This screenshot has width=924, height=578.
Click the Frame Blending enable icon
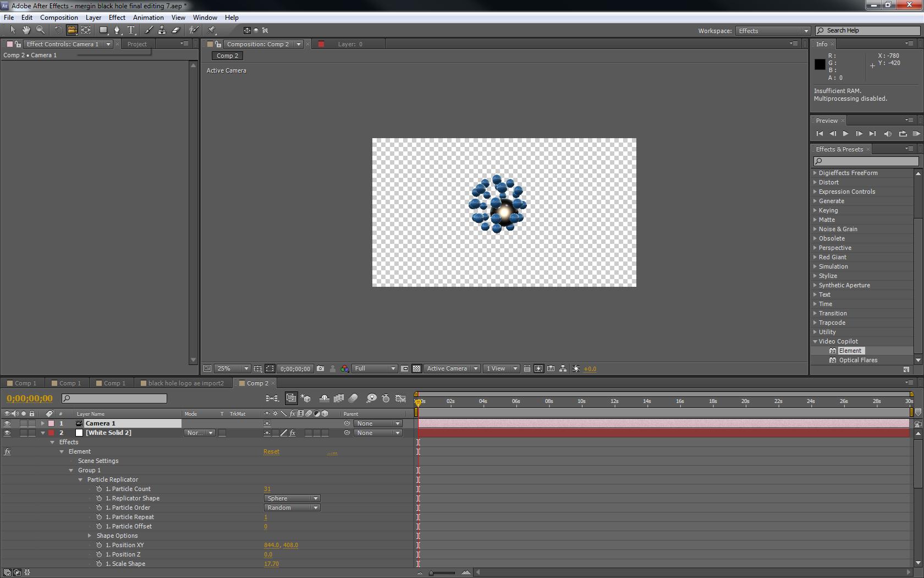tap(339, 399)
